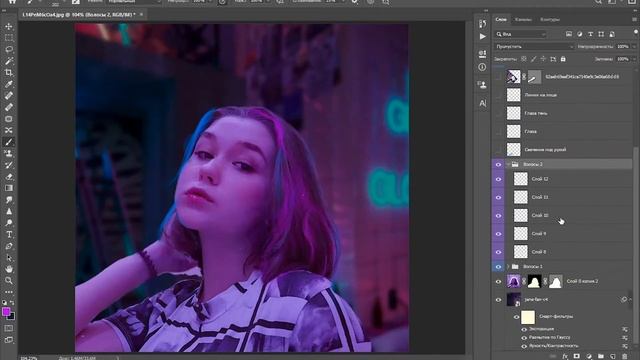This screenshot has height=360, width=640.
Task: Hide the Слой 8 layer
Action: click(x=498, y=252)
